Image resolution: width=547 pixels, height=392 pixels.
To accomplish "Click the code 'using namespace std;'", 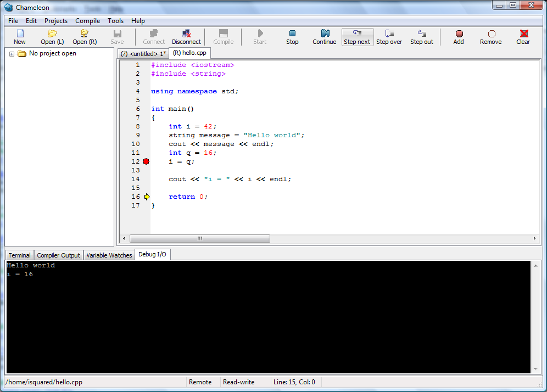I will [x=194, y=91].
